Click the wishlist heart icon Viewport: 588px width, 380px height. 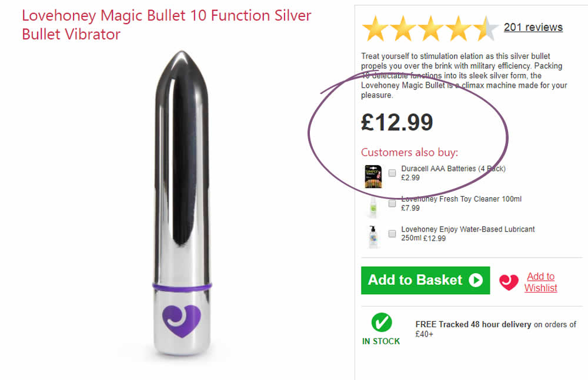pyautogui.click(x=509, y=283)
